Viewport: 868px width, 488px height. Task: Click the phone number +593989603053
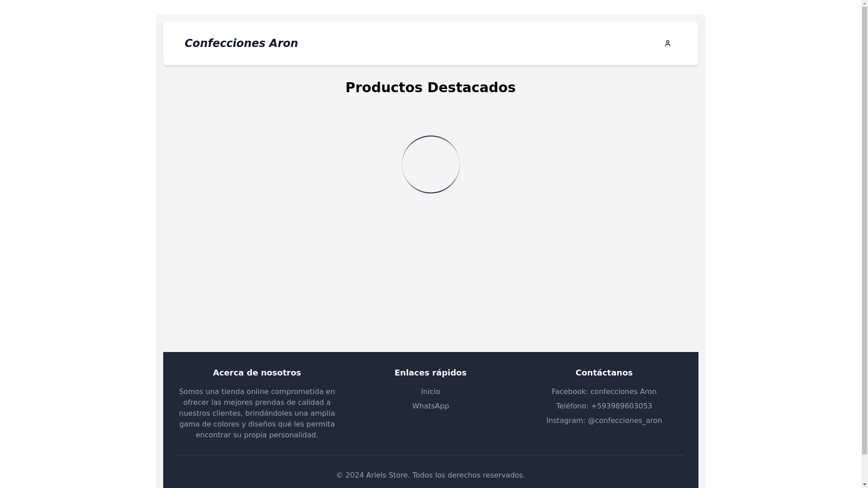622,406
